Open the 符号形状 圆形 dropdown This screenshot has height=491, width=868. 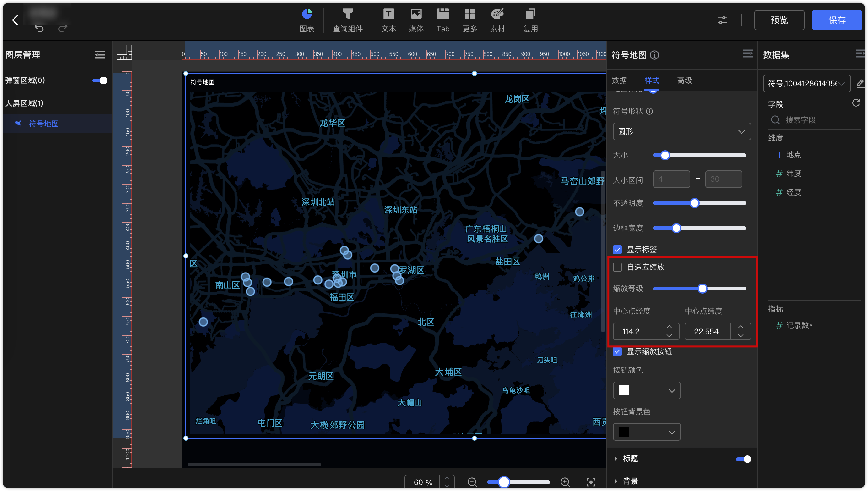(x=682, y=131)
